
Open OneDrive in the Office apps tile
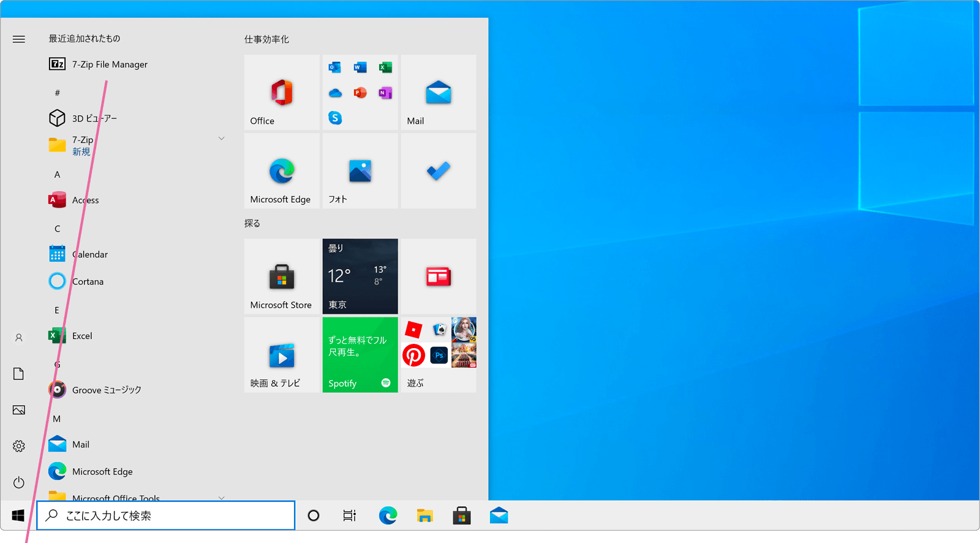335,93
